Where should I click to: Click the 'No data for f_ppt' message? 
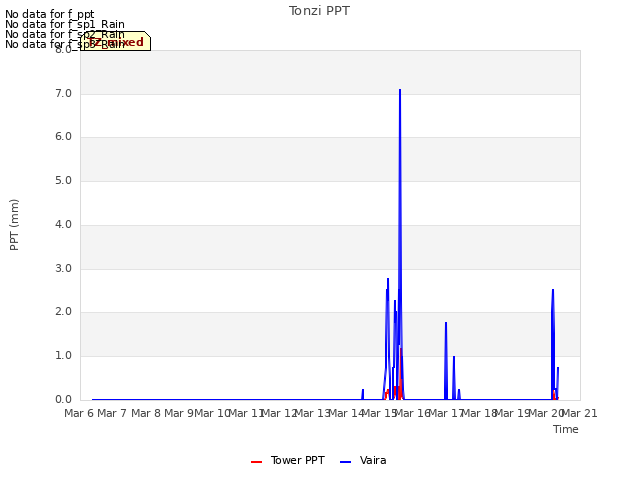click(50, 14)
